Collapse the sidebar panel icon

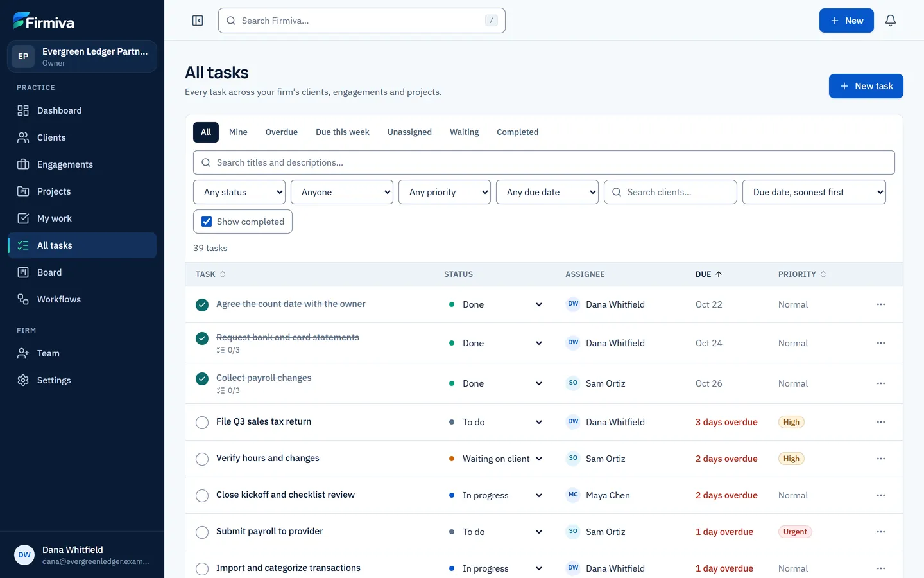click(x=198, y=21)
